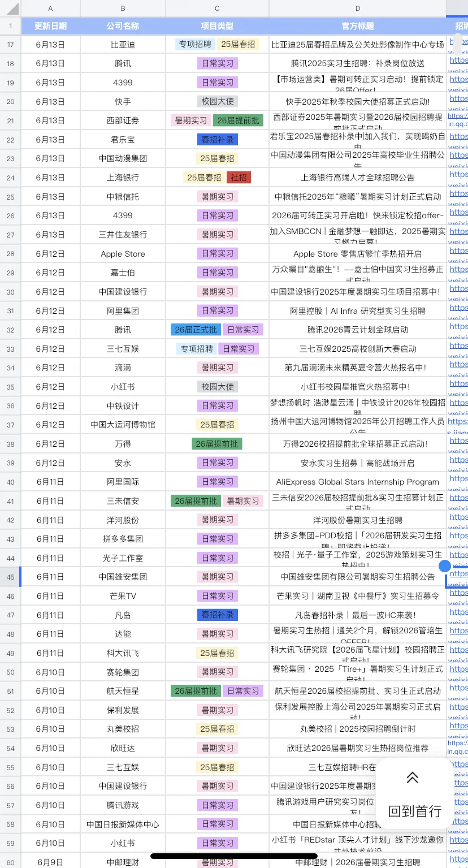Click AliExpress Global Stars Internship Program title
468x868 pixels.
pyautogui.click(x=358, y=482)
